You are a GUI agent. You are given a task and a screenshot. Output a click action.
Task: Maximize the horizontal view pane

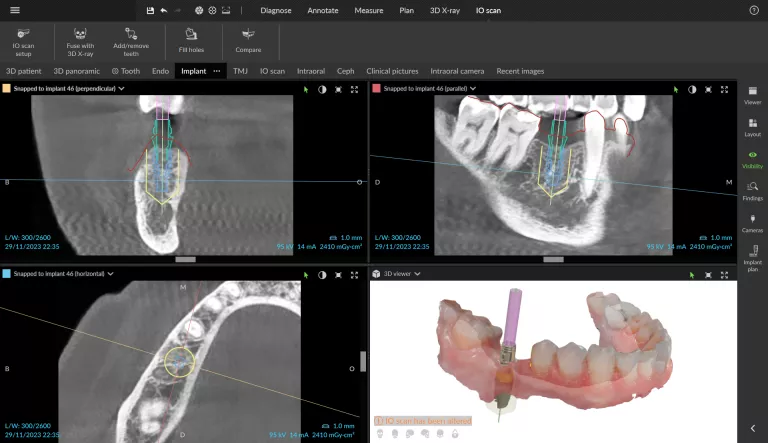point(354,275)
